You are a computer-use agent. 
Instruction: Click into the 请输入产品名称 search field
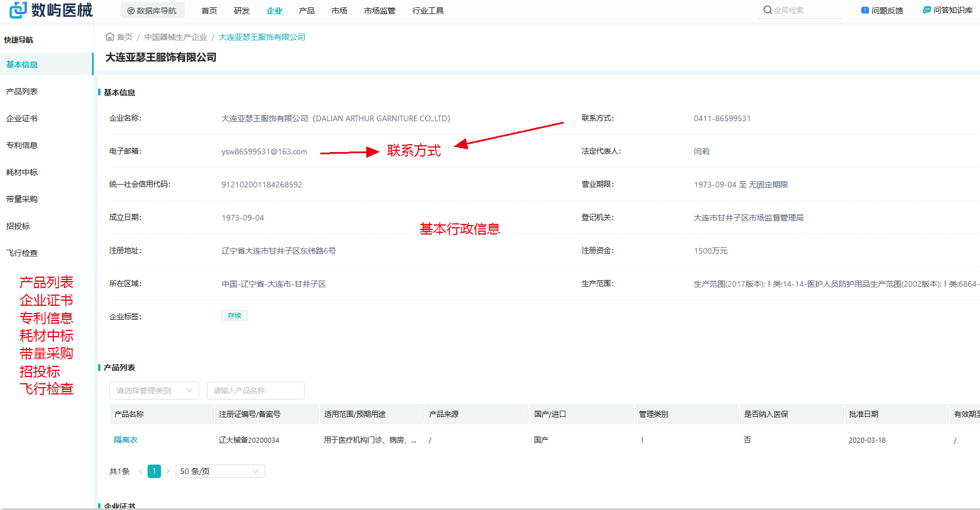255,390
